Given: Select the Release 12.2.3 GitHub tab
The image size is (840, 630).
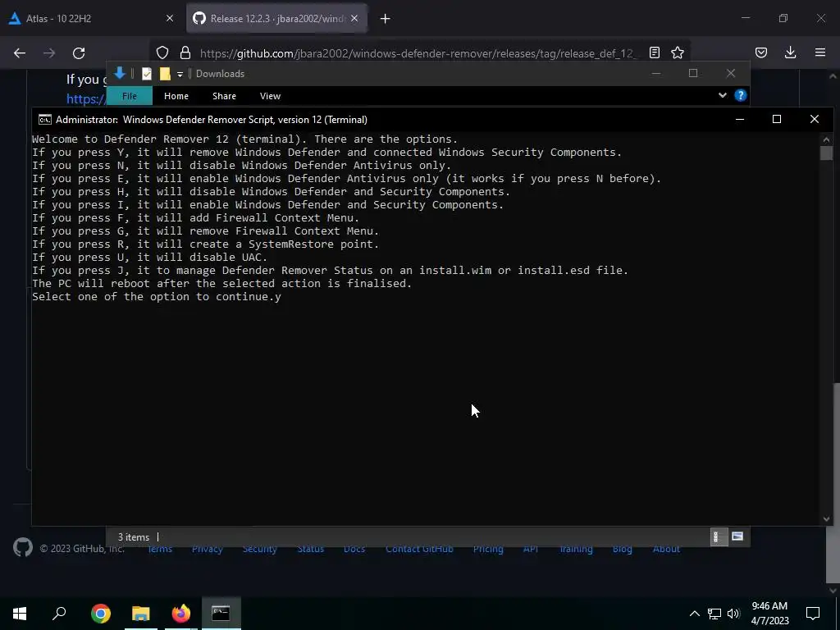Looking at the screenshot, I should pos(276,18).
